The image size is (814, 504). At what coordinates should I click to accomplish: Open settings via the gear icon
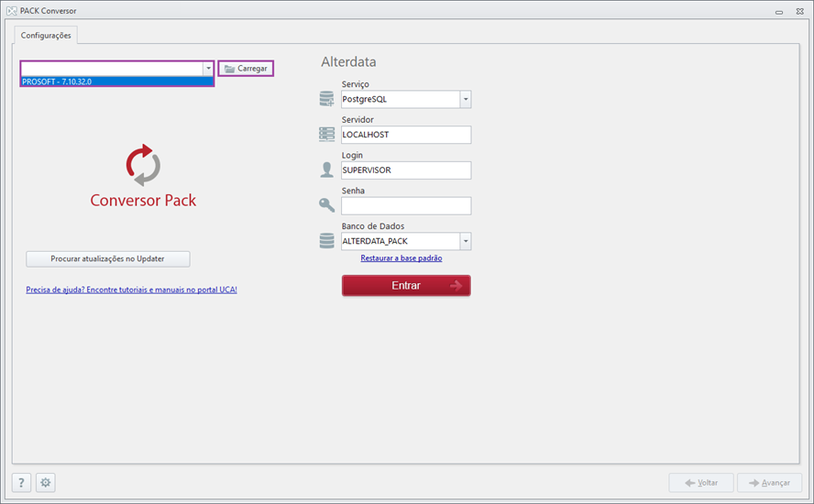tap(46, 483)
